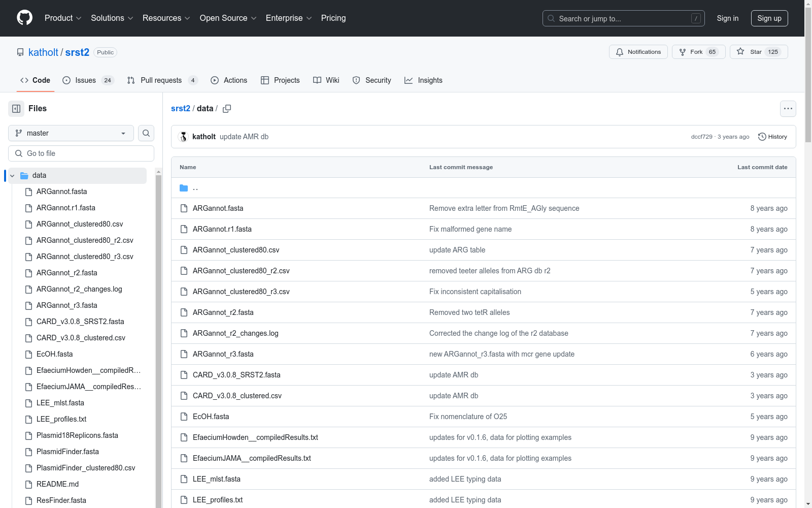Click srst2 in the breadcrumb path
Image resolution: width=812 pixels, height=508 pixels.
[181, 109]
